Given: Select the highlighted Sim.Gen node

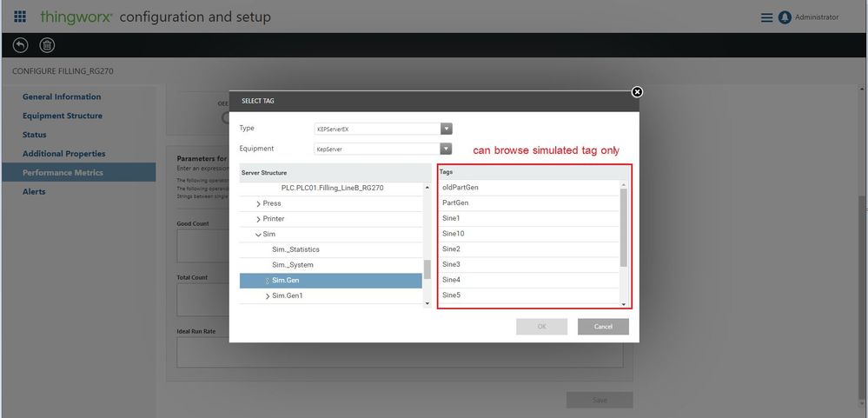Looking at the screenshot, I should (330, 281).
